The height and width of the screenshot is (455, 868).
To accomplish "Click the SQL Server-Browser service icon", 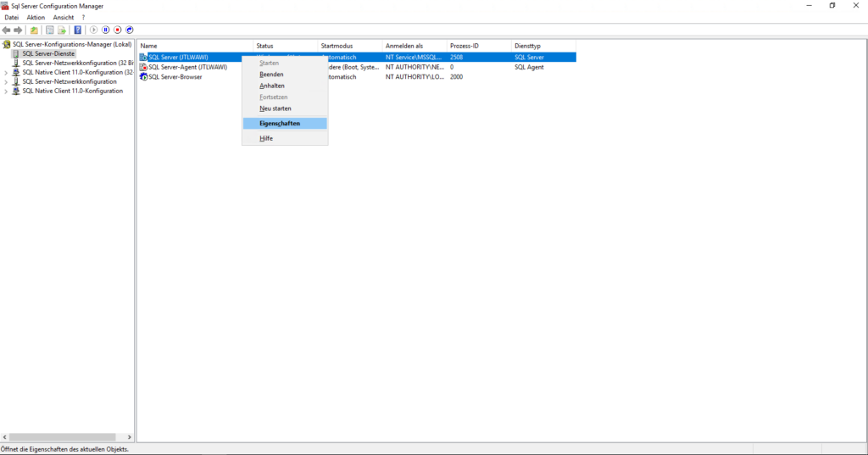I will click(x=143, y=77).
